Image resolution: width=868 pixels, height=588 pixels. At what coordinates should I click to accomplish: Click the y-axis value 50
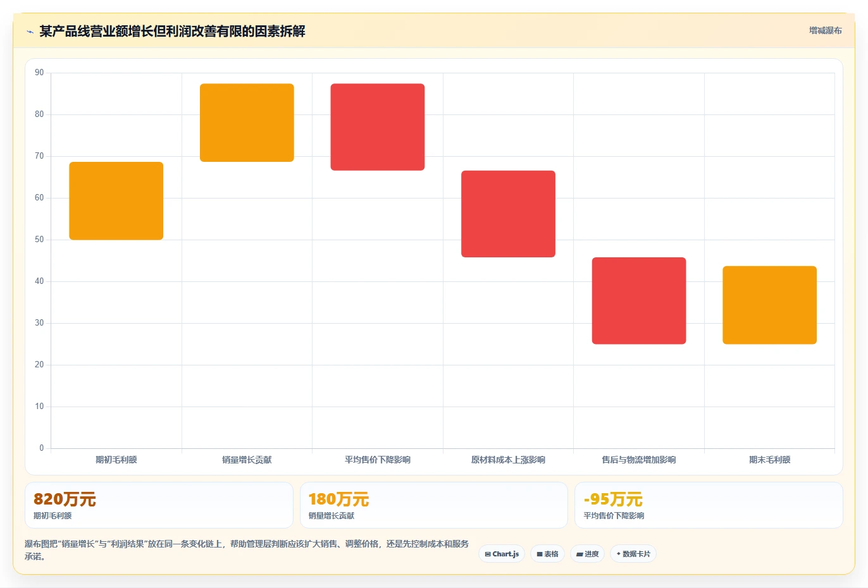[x=39, y=240]
